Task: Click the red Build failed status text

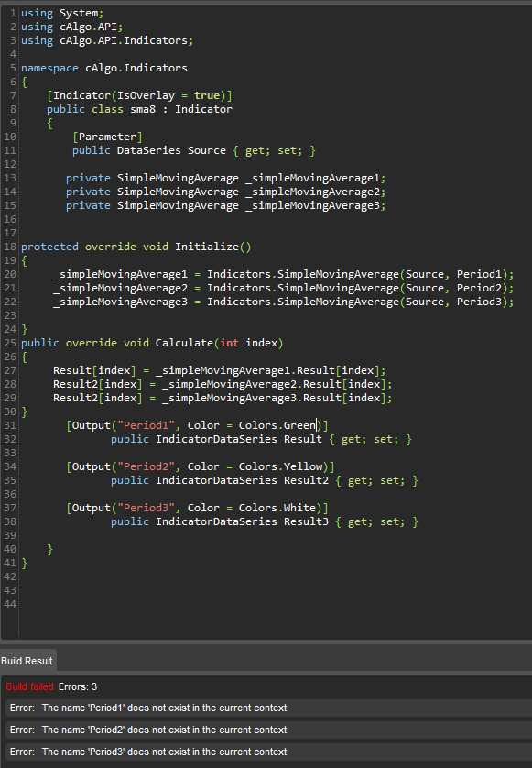Action: [29, 686]
